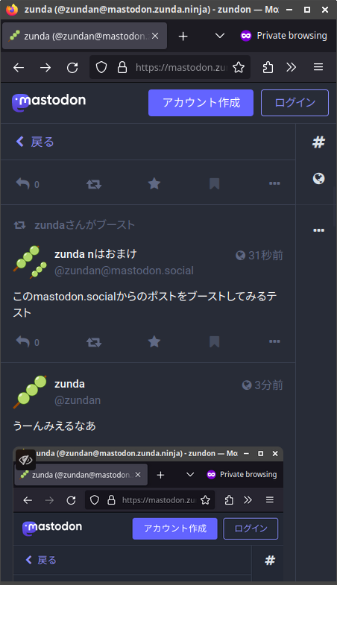Open a new browser tab

coord(183,36)
